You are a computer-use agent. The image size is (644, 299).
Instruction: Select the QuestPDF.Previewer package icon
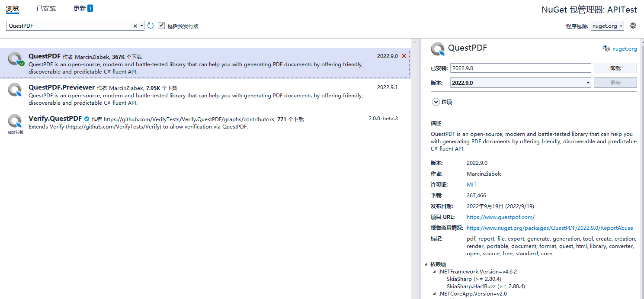point(15,90)
